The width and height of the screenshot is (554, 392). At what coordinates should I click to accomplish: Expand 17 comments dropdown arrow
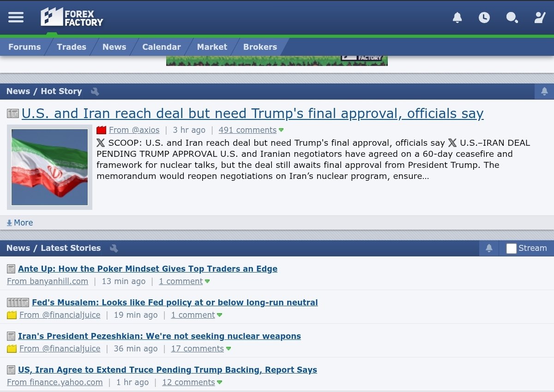click(228, 349)
